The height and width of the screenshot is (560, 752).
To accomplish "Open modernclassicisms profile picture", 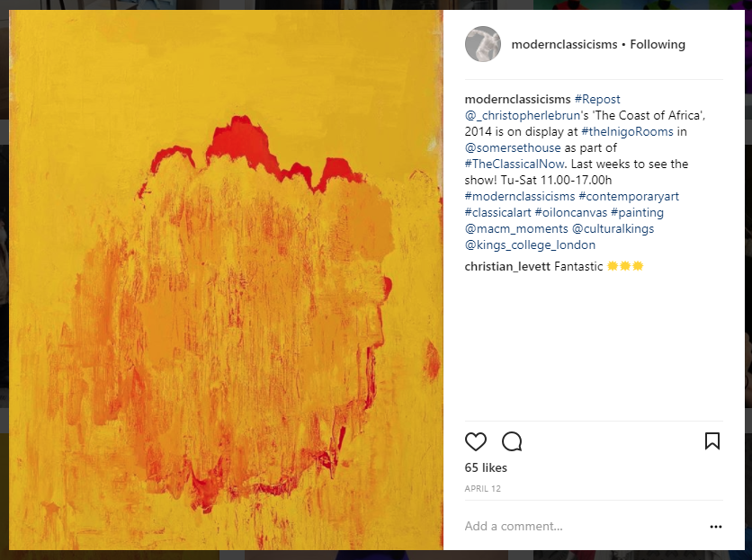I will 483,44.
